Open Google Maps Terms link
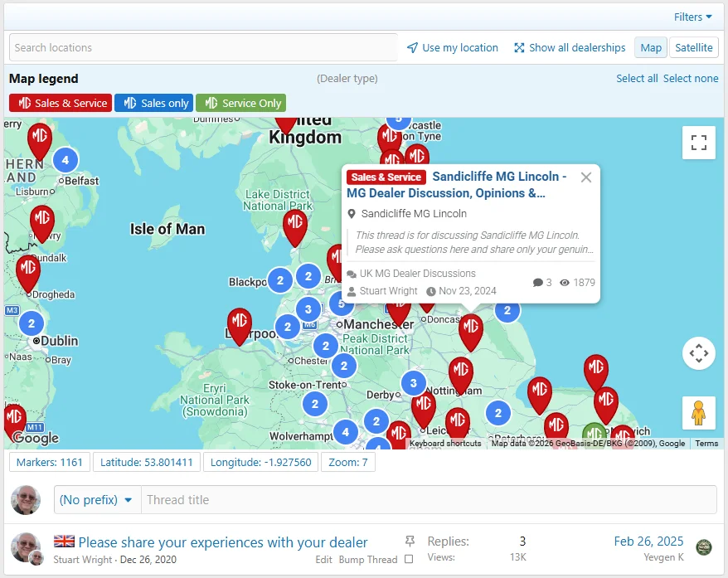This screenshot has height=578, width=728. point(706,444)
